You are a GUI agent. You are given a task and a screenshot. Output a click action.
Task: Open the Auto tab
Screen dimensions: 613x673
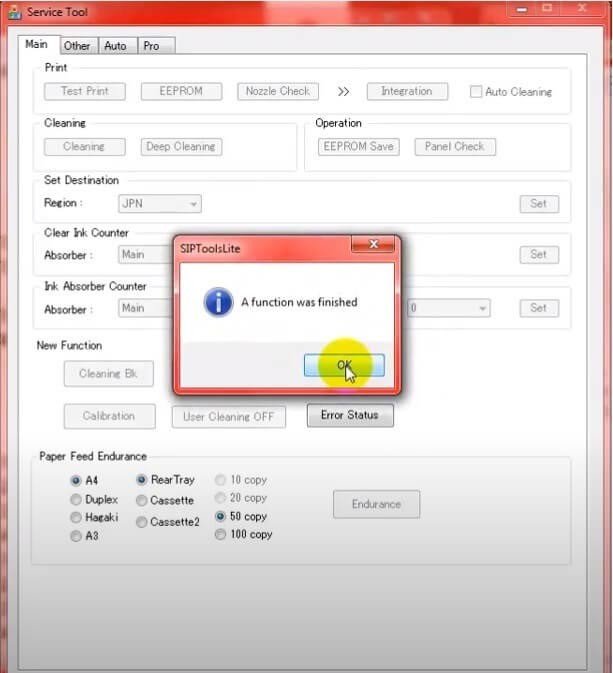click(x=117, y=45)
